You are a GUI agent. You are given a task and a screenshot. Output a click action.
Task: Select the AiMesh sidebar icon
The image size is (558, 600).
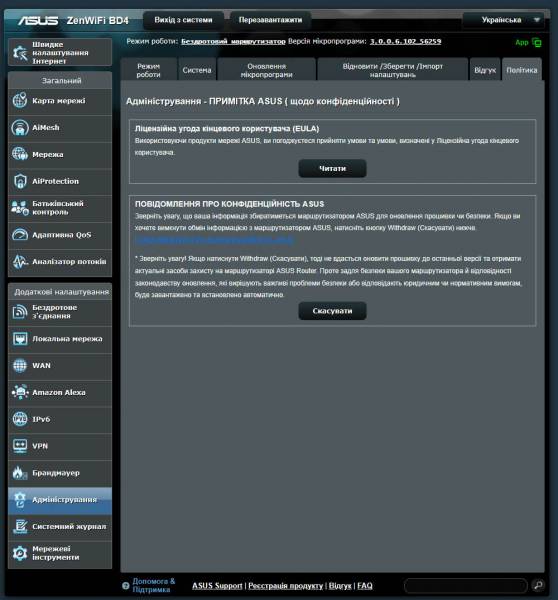tap(20, 127)
